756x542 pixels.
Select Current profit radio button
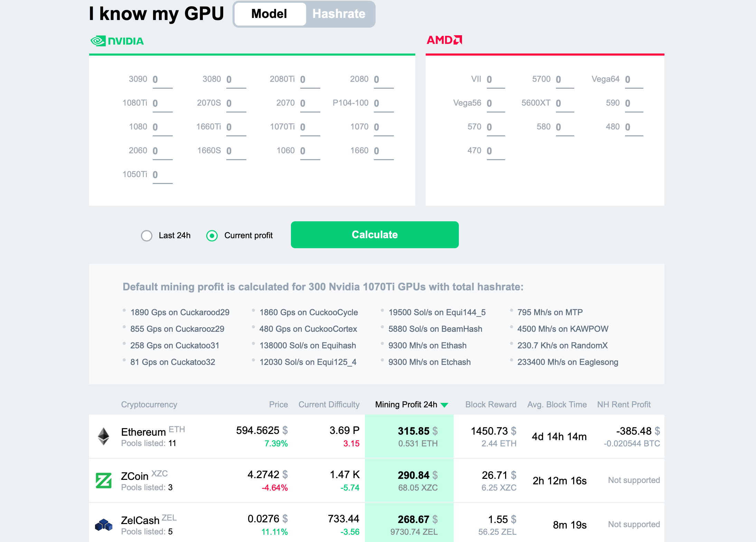point(212,235)
